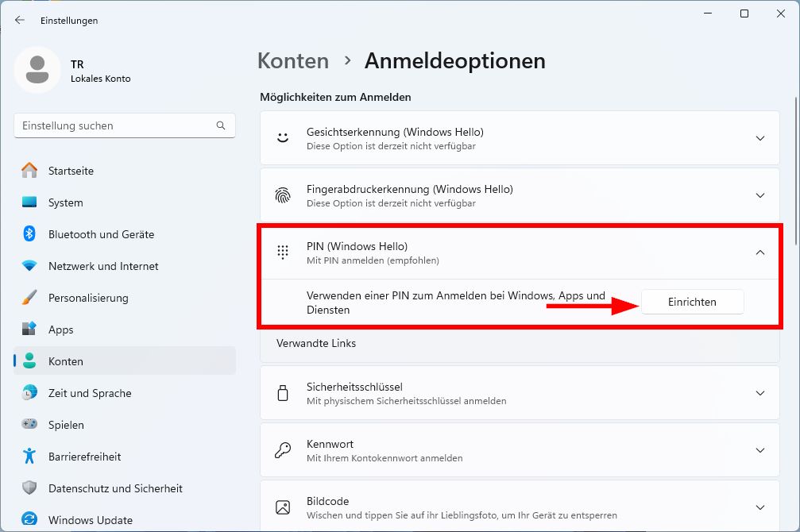Select Konten in the sidebar

[x=65, y=361]
